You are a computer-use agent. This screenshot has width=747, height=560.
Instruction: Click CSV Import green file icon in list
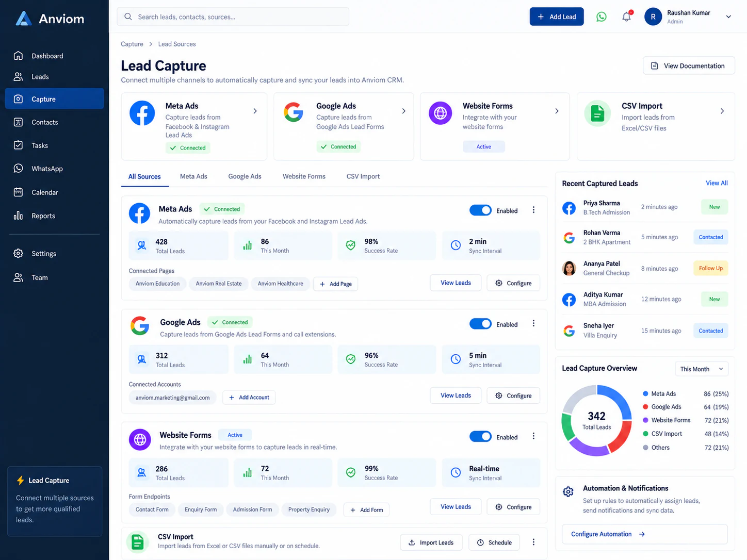point(138,542)
